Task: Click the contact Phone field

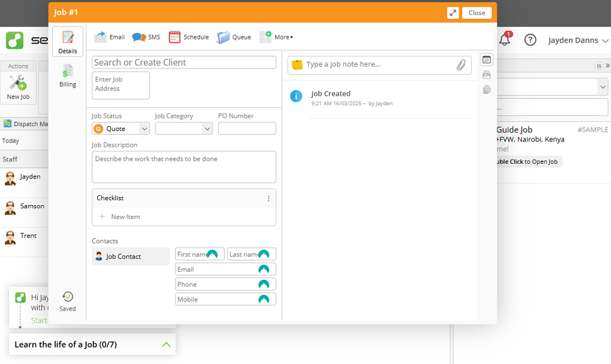Action: (x=225, y=284)
